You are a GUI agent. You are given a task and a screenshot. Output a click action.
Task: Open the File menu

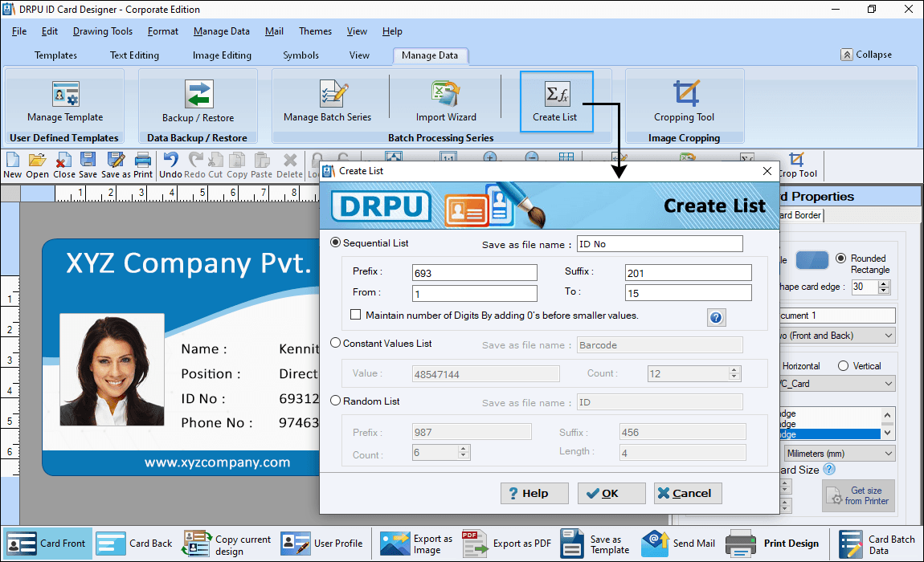[18, 31]
